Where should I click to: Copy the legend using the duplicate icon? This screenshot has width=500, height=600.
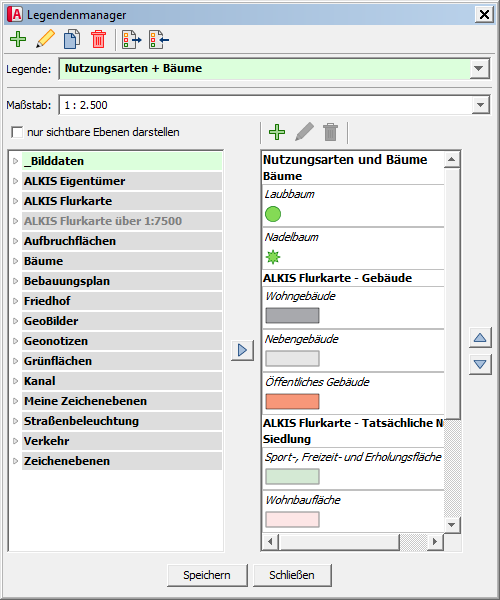(72, 39)
